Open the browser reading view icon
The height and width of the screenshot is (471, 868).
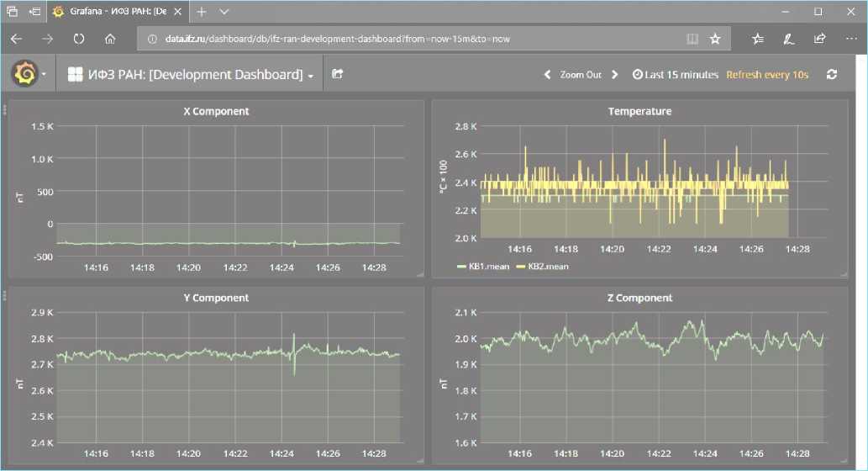[692, 39]
